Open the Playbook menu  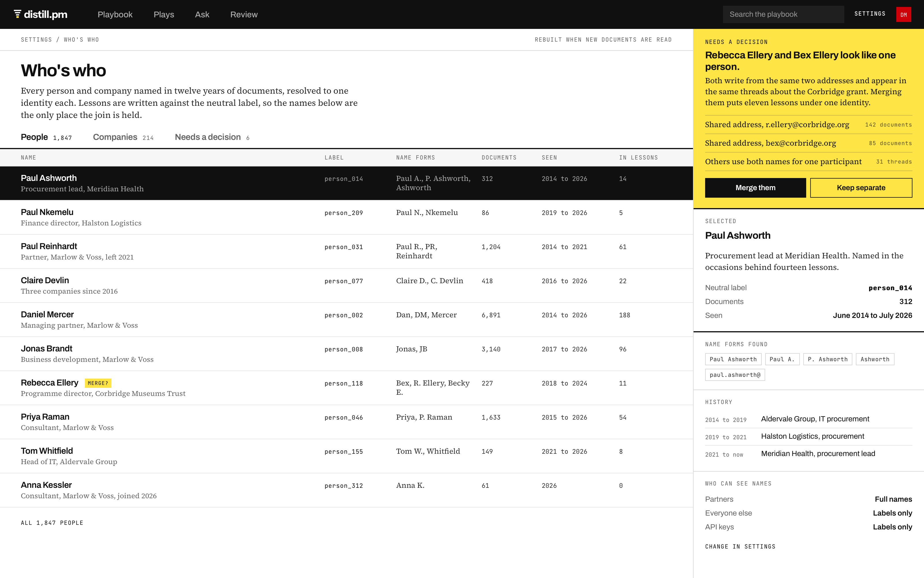click(115, 14)
